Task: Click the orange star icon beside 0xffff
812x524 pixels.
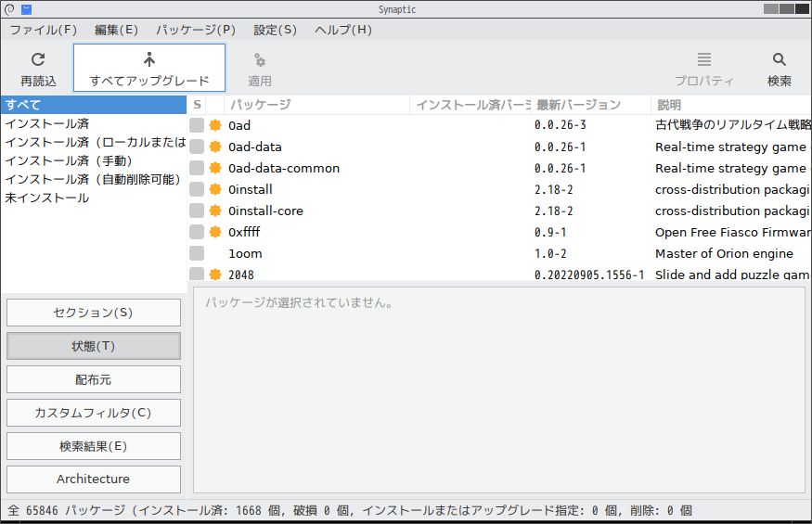Action: pyautogui.click(x=215, y=232)
